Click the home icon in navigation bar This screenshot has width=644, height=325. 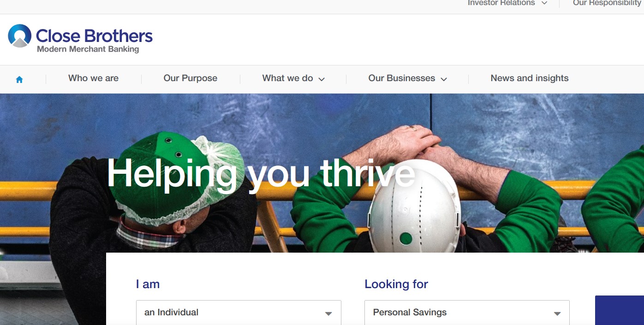(x=19, y=79)
